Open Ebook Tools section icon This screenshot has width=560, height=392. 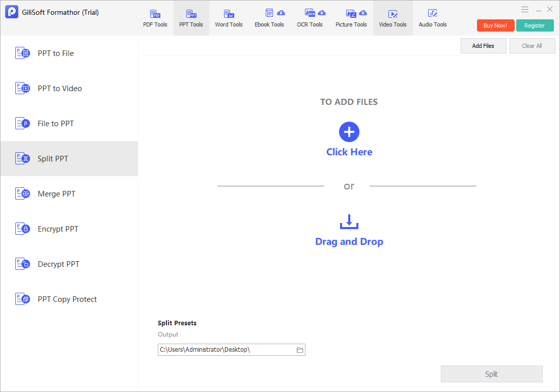pyautogui.click(x=269, y=13)
